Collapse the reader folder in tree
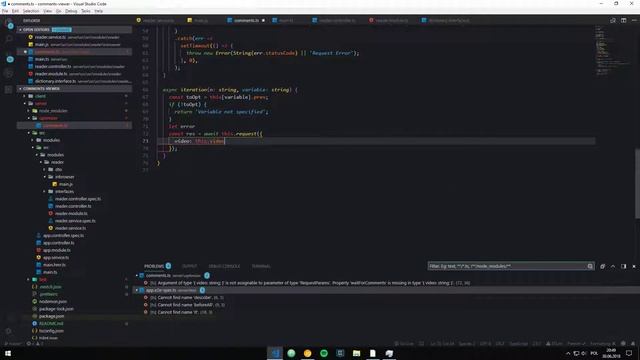Image resolution: width=640 pixels, height=360 pixels. [x=57, y=162]
